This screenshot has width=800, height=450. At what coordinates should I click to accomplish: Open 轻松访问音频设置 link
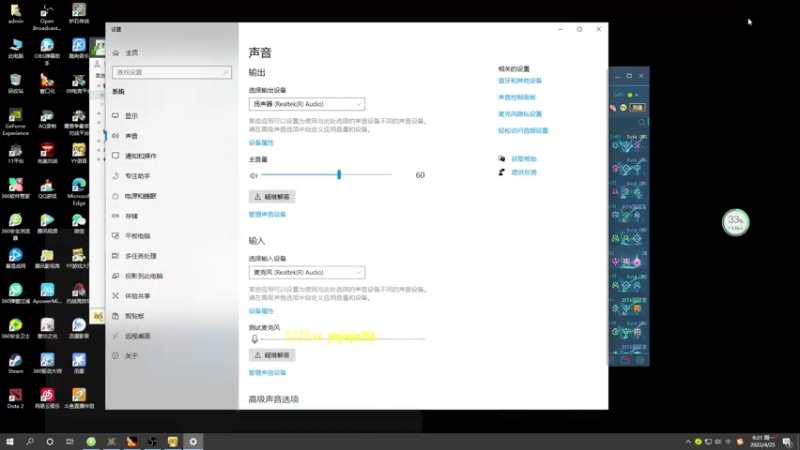[x=523, y=131]
